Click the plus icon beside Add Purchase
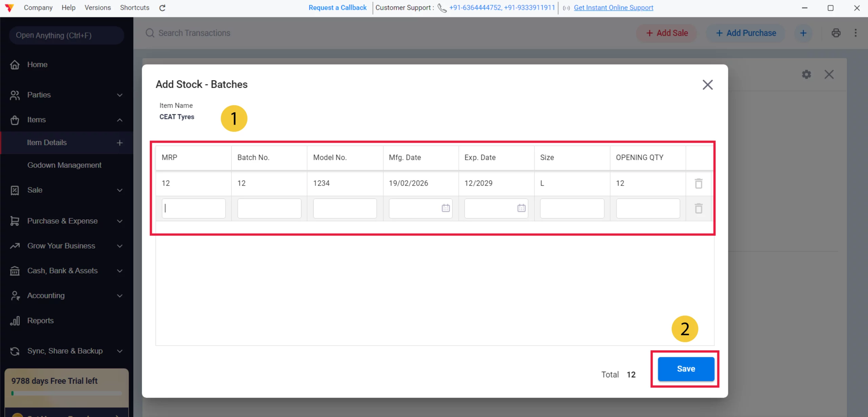868x417 pixels. pos(804,33)
